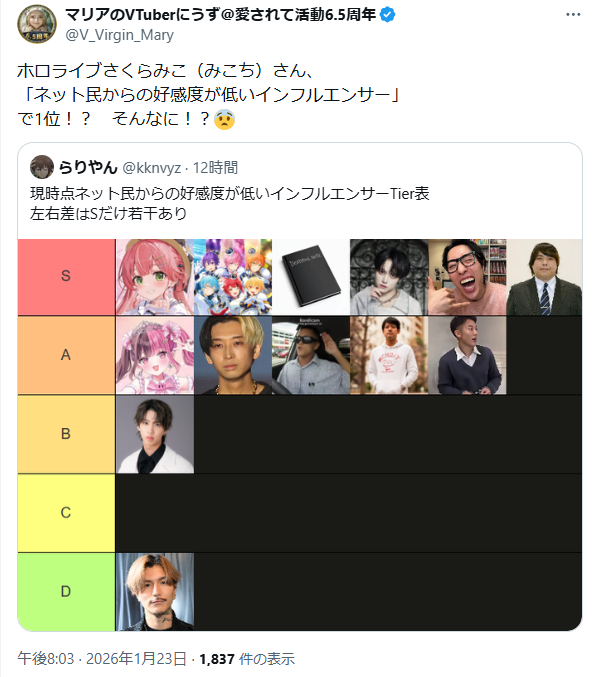
Task: Click the colorful anime group image
Action: pos(233,277)
